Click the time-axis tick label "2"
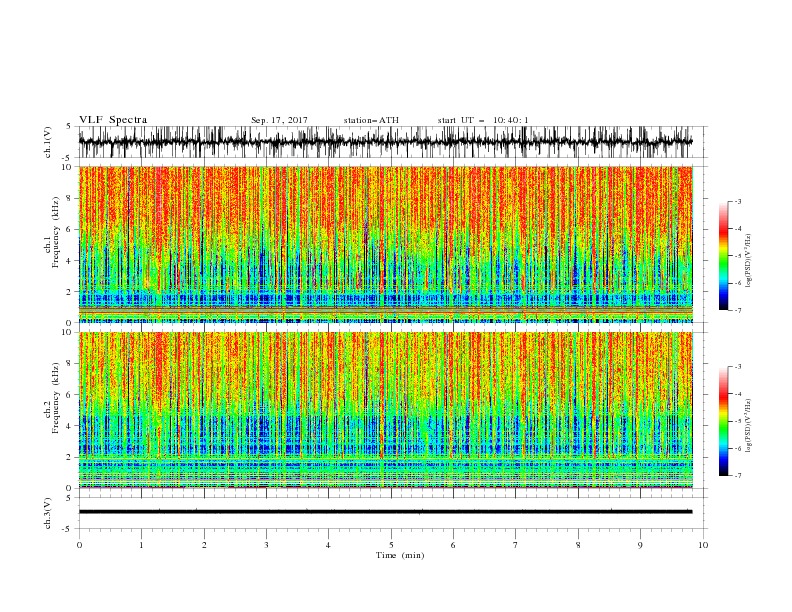792x612 pixels. click(204, 545)
